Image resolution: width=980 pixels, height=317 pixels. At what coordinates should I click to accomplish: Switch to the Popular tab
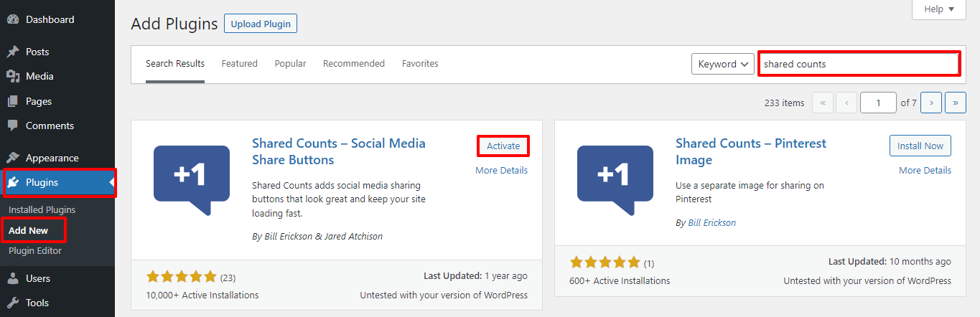click(290, 64)
